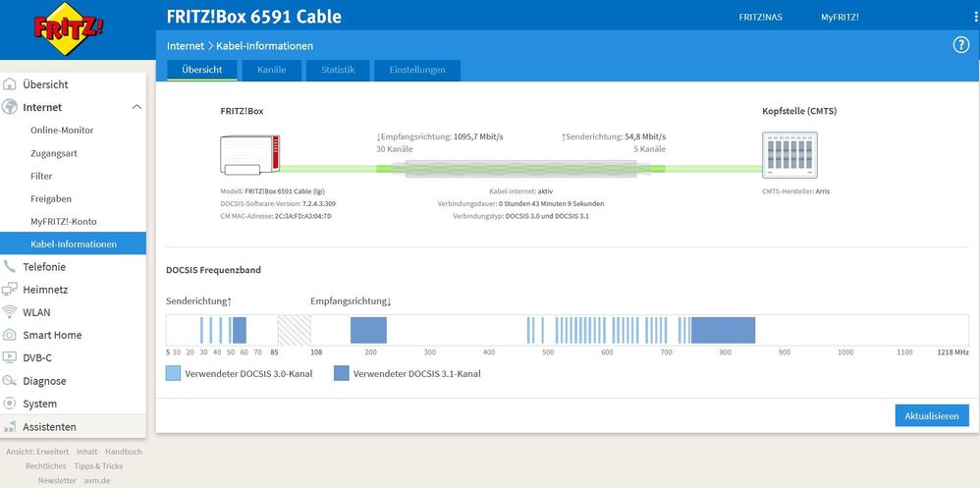Open the avm.de footer link
This screenshot has height=488, width=980.
[97, 480]
